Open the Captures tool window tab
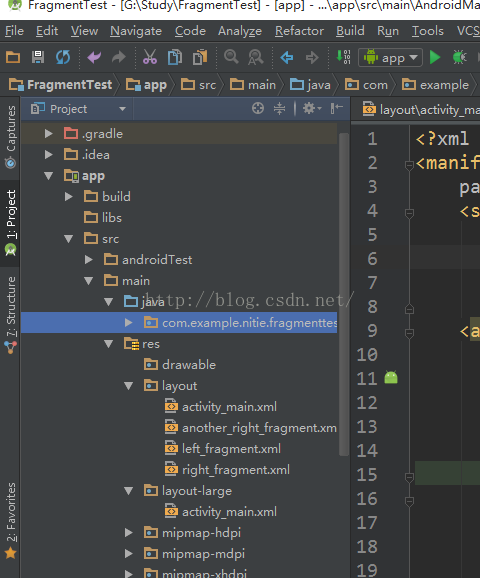The height and width of the screenshot is (578, 480). pyautogui.click(x=10, y=137)
